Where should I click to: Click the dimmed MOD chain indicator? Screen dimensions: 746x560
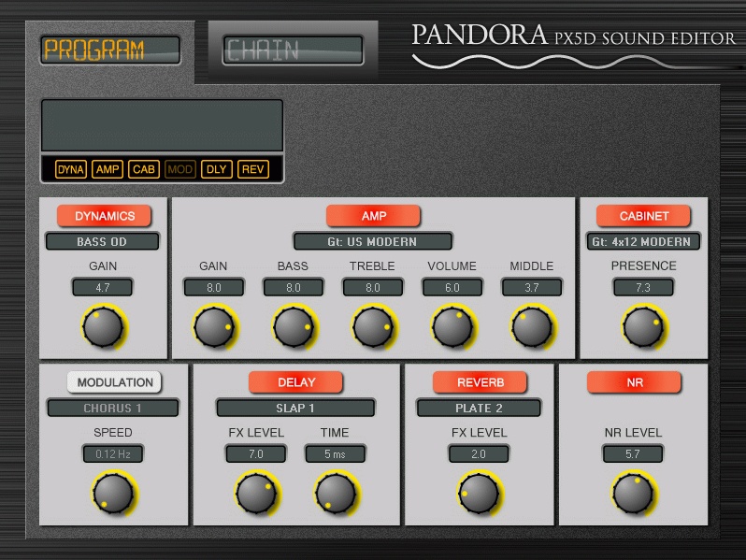[x=180, y=169]
